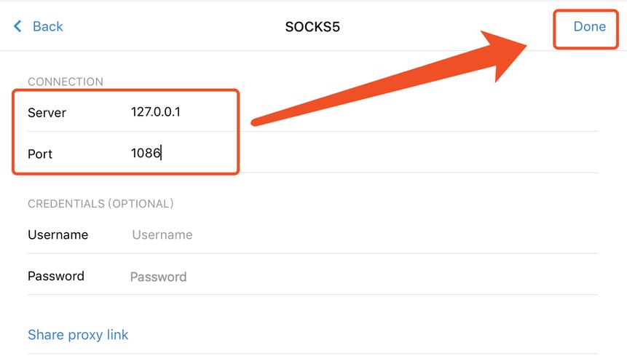Image resolution: width=627 pixels, height=364 pixels.
Task: Select the Password input field
Action: pyautogui.click(x=158, y=277)
